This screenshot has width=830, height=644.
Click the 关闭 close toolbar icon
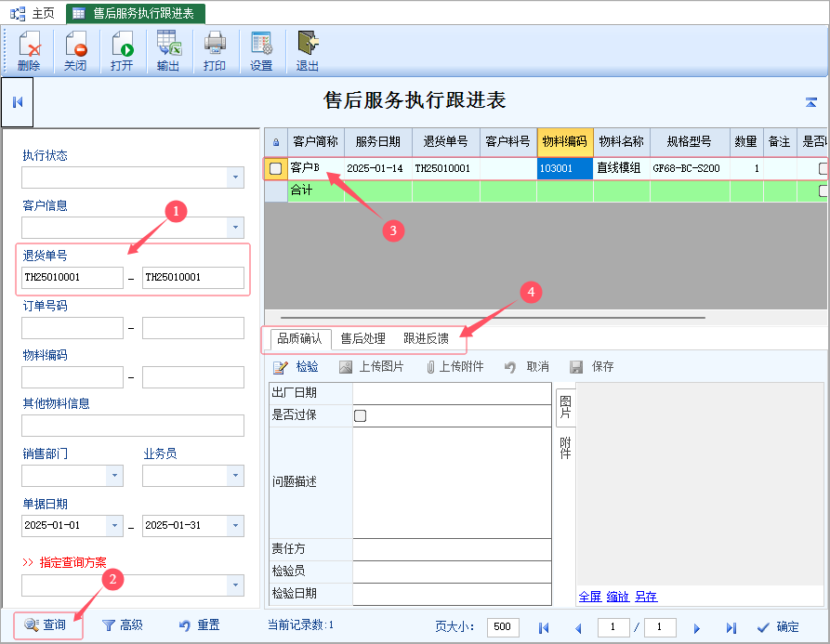pyautogui.click(x=75, y=51)
